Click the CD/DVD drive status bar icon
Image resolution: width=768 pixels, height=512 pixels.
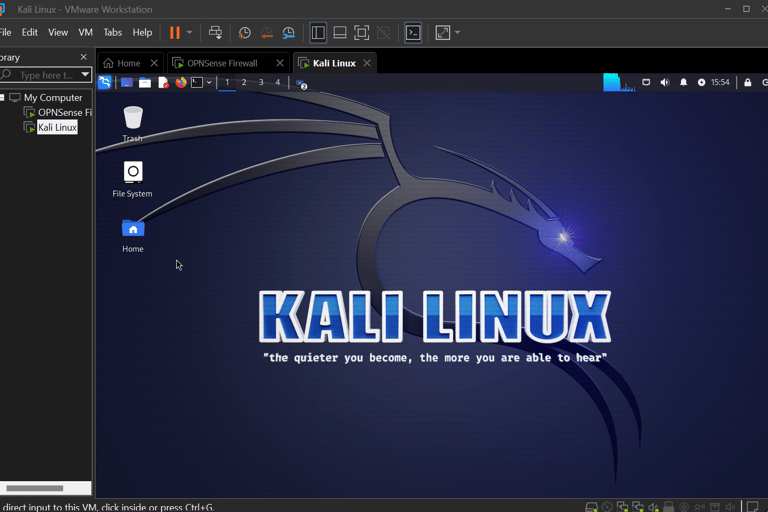(607, 507)
